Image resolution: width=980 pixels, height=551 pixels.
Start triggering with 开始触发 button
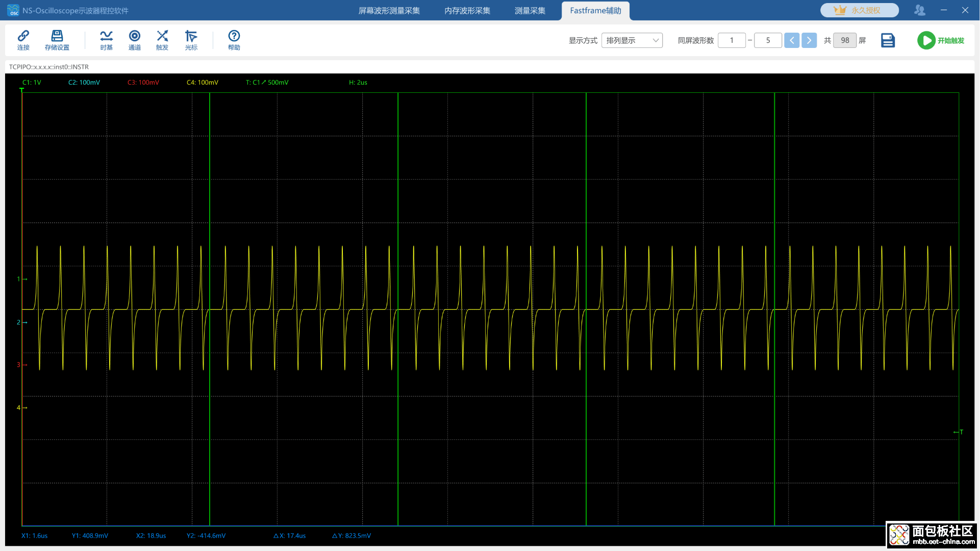point(941,40)
